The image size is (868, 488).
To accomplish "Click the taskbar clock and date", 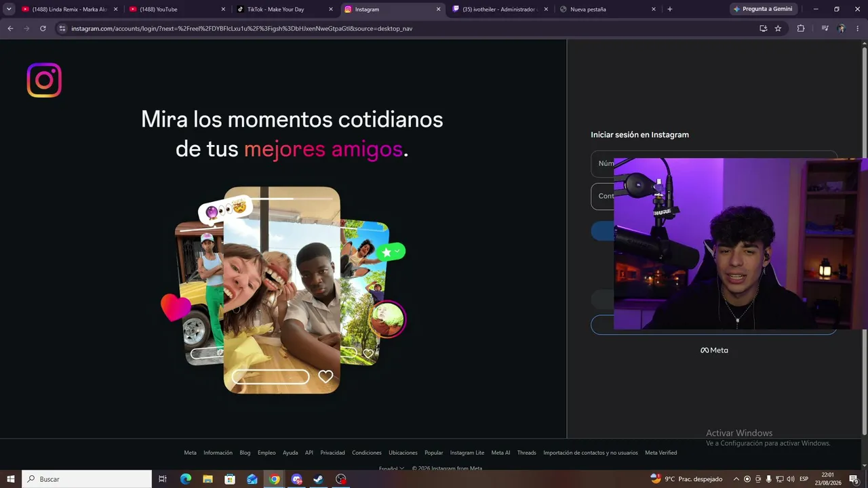I will coord(827,479).
